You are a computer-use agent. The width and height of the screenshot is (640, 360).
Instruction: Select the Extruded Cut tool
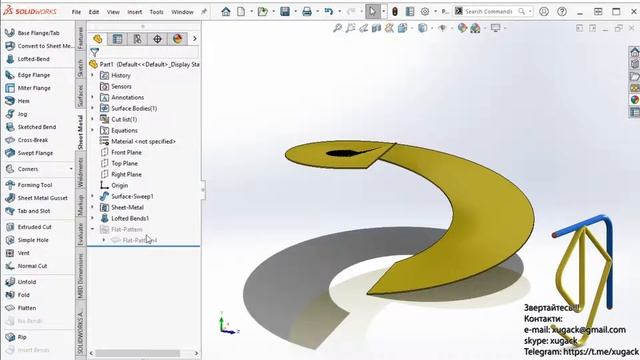(29, 227)
